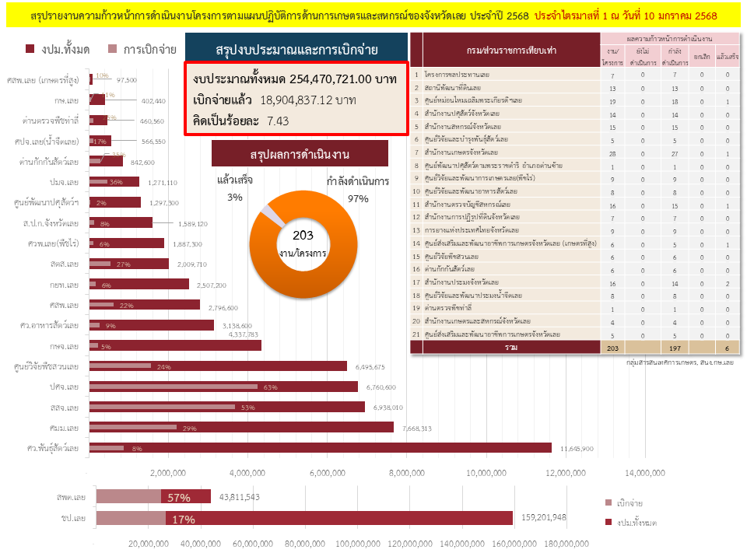Image resolution: width=747 pixels, height=560 pixels.
Task: Click the ศวพ.เลย(พืชไร่) bar label
Action: tap(54, 243)
